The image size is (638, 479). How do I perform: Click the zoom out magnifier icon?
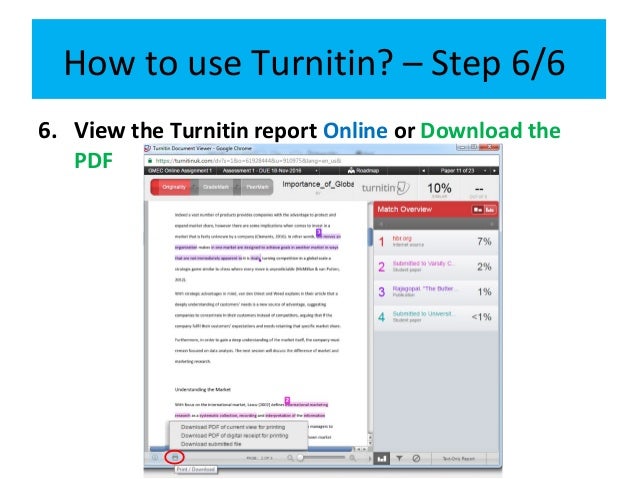tap(290, 458)
